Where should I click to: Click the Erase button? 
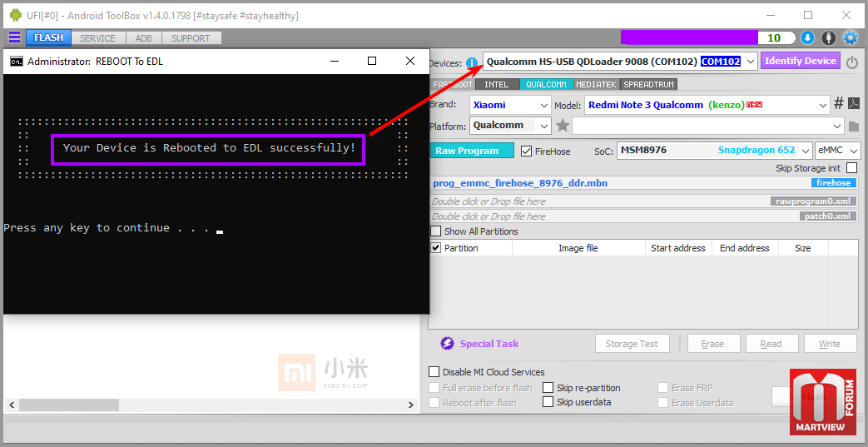(x=713, y=344)
